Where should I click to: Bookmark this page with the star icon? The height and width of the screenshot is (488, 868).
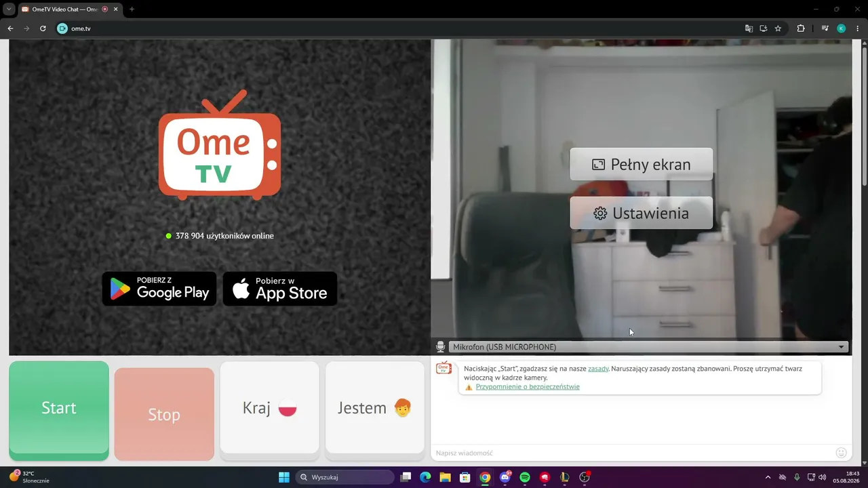[x=778, y=28]
